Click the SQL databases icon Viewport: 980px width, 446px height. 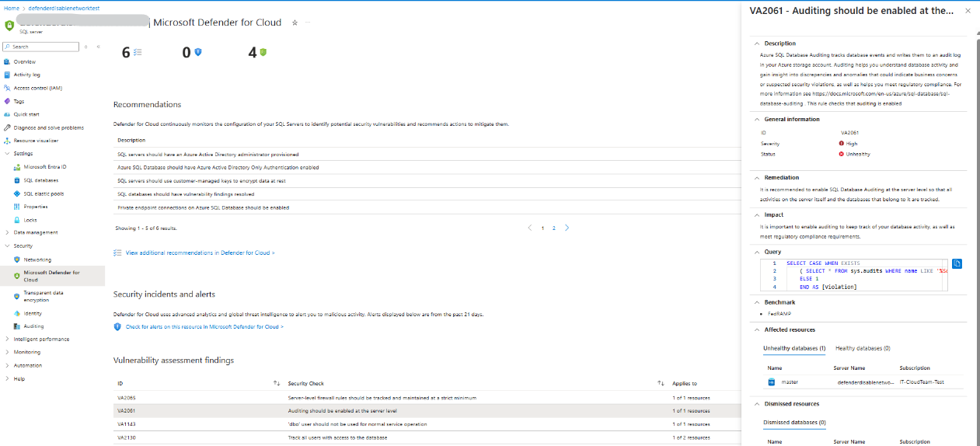coord(16,179)
